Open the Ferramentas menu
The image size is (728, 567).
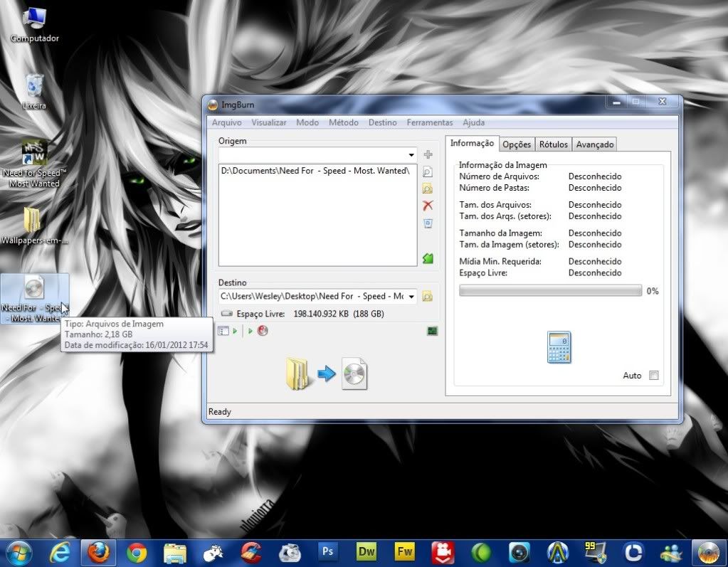pos(429,122)
